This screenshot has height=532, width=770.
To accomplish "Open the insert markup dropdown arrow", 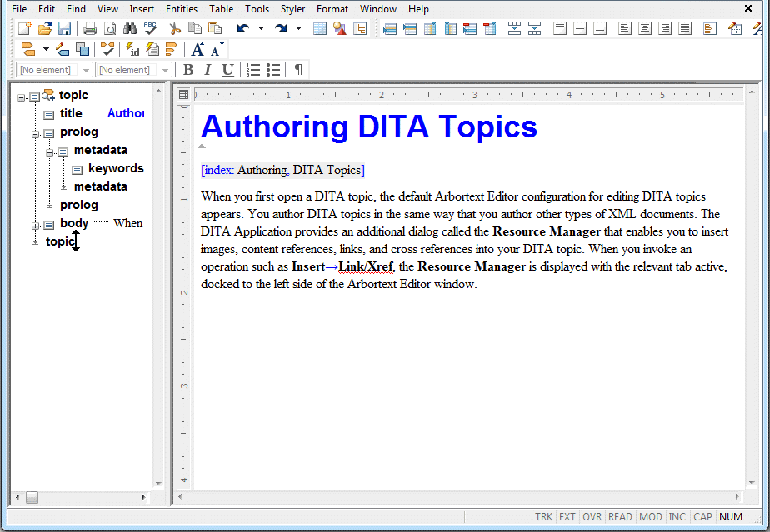I will click(46, 49).
